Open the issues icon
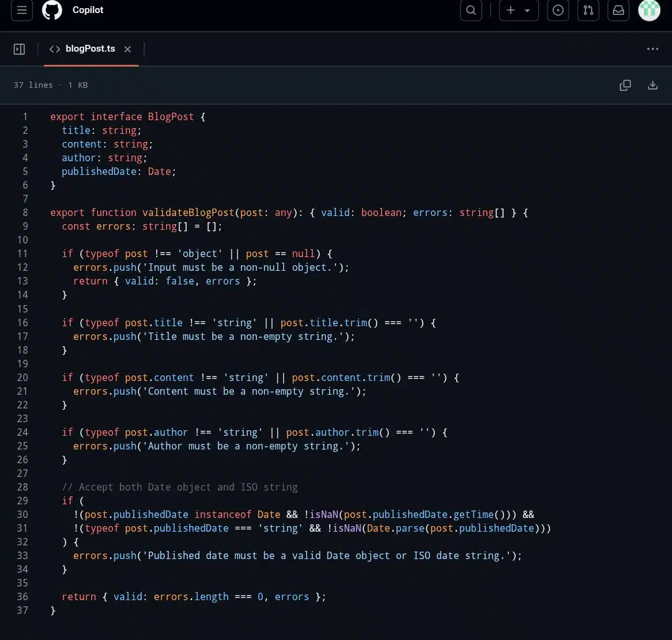 (x=558, y=10)
